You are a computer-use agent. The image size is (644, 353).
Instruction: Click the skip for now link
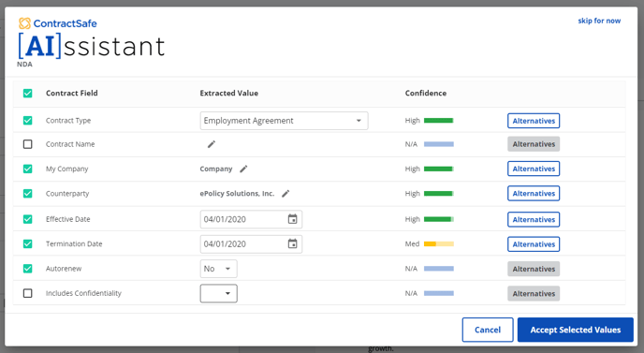point(599,21)
